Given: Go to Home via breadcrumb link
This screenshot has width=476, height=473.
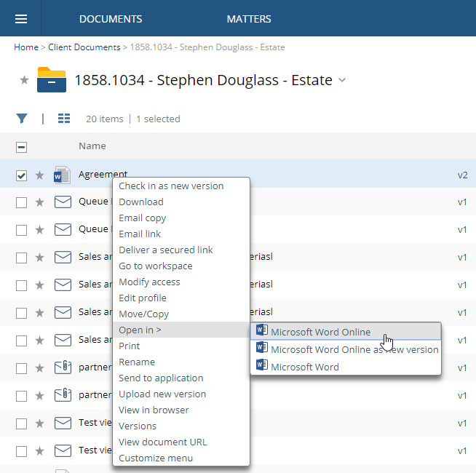Looking at the screenshot, I should point(25,47).
